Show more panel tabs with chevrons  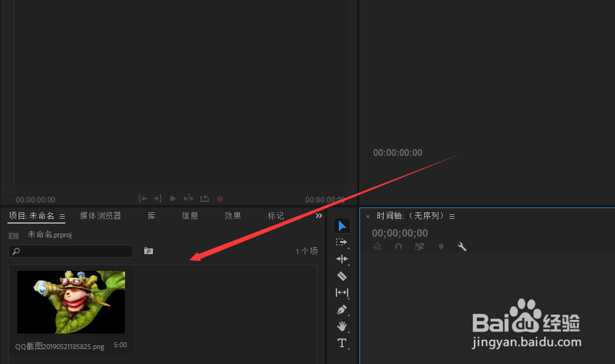click(319, 216)
